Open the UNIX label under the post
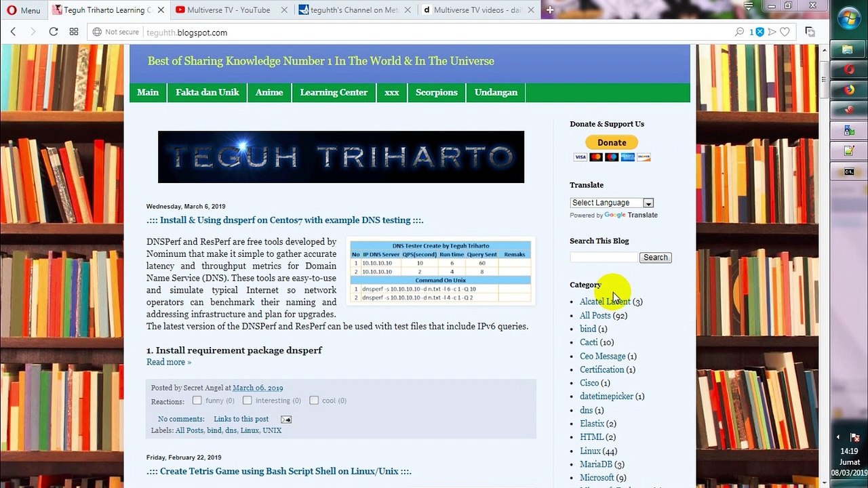Viewport: 868px width, 488px height. 272,430
